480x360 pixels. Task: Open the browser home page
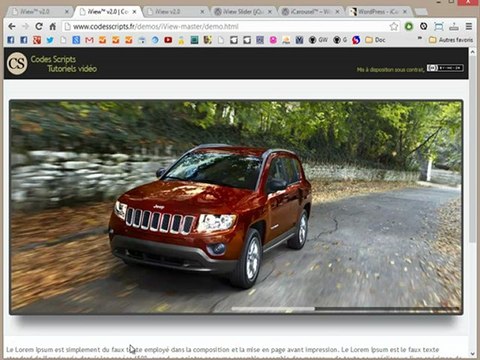tap(53, 26)
